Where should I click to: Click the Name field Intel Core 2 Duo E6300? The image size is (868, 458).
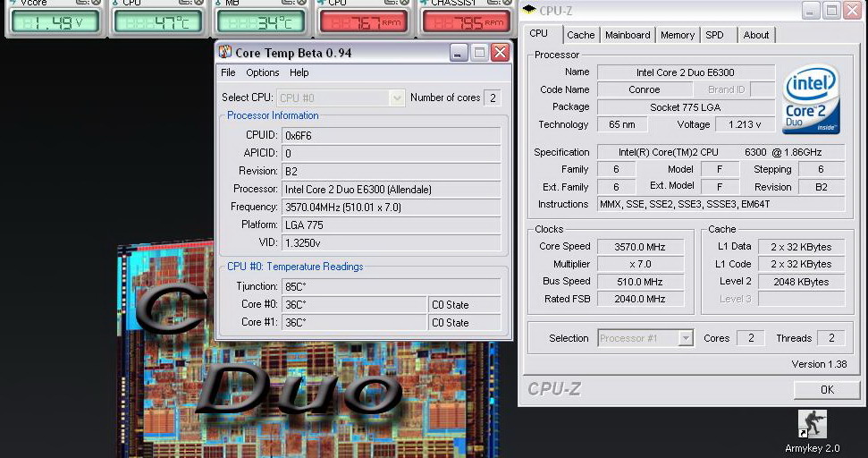686,72
